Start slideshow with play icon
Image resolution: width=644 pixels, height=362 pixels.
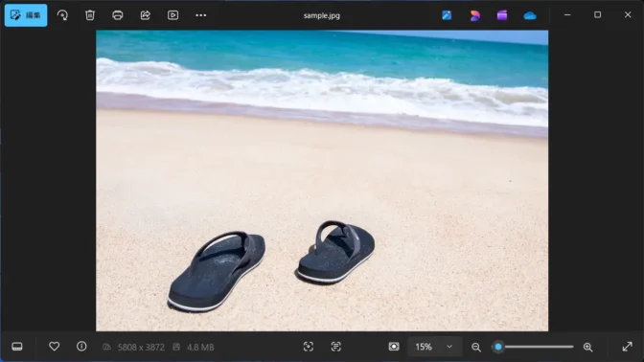coord(172,15)
